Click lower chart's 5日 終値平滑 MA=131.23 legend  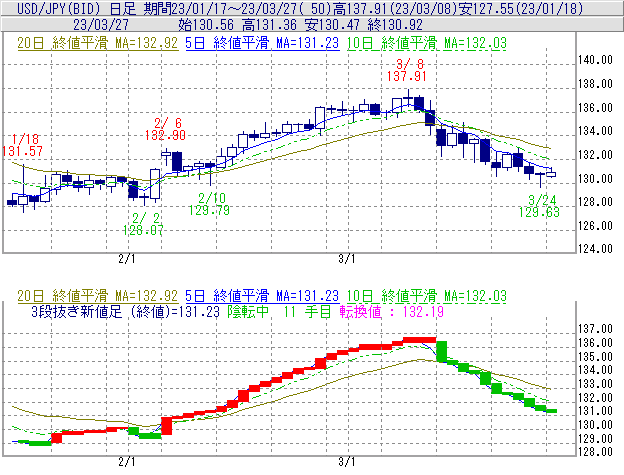(x=262, y=296)
